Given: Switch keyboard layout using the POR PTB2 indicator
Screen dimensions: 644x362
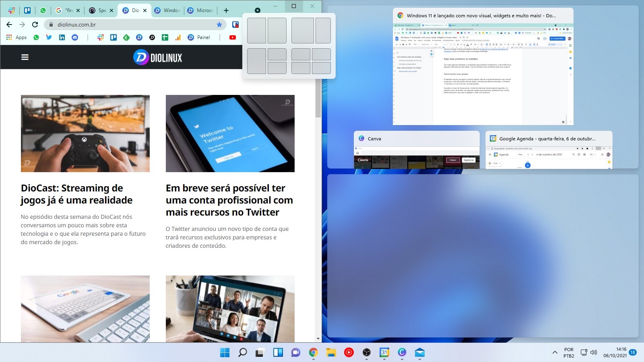Looking at the screenshot, I should 569,353.
